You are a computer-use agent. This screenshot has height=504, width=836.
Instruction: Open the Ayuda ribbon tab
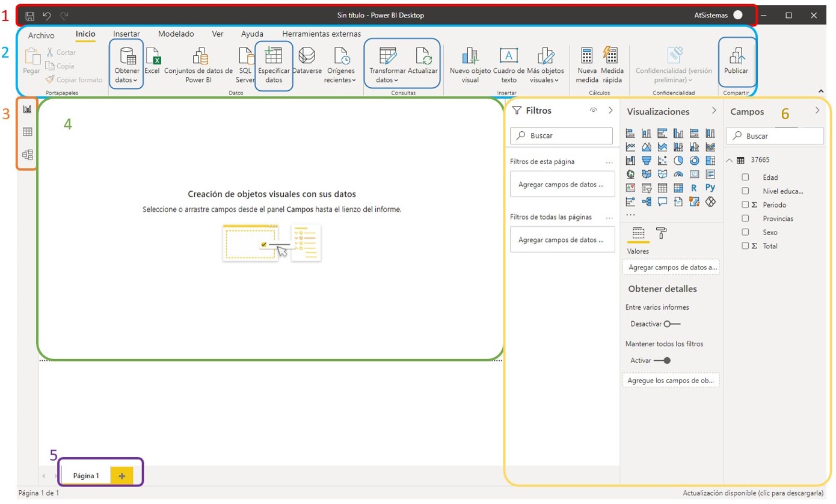[x=252, y=34]
